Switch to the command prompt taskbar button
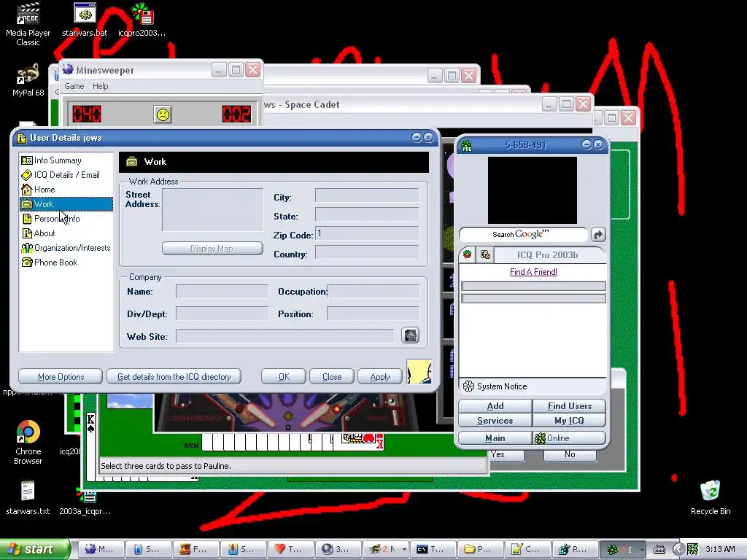The image size is (747, 560). [x=432, y=549]
